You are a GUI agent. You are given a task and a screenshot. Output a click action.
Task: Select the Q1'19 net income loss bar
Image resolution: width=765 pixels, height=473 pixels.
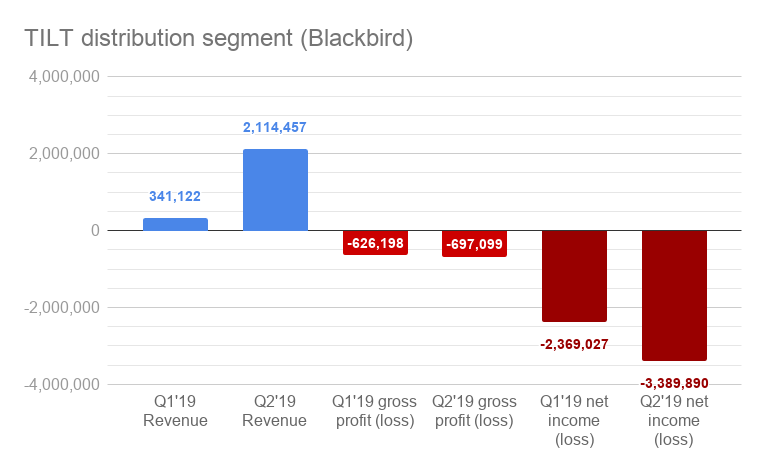click(574, 276)
